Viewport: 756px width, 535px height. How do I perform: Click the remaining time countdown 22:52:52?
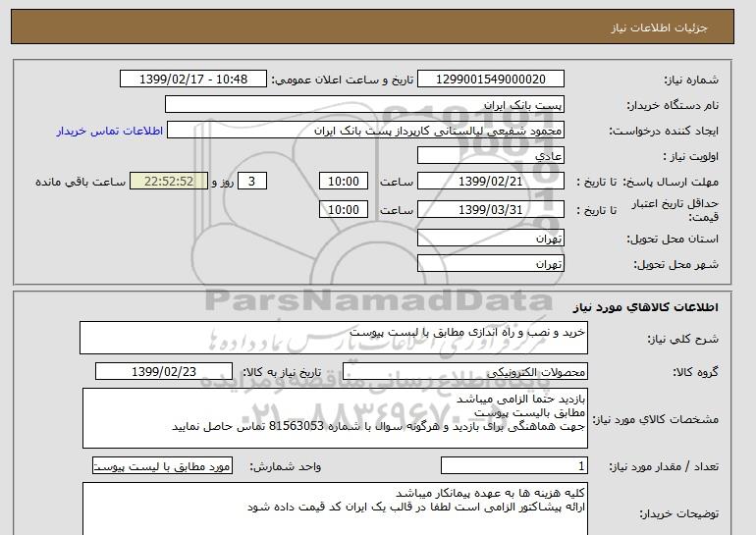169,182
